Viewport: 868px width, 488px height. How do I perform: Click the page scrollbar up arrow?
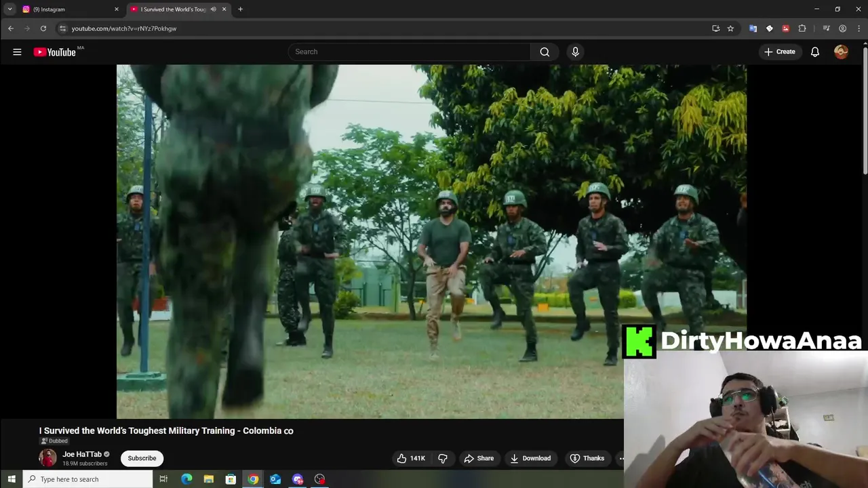pos(865,45)
